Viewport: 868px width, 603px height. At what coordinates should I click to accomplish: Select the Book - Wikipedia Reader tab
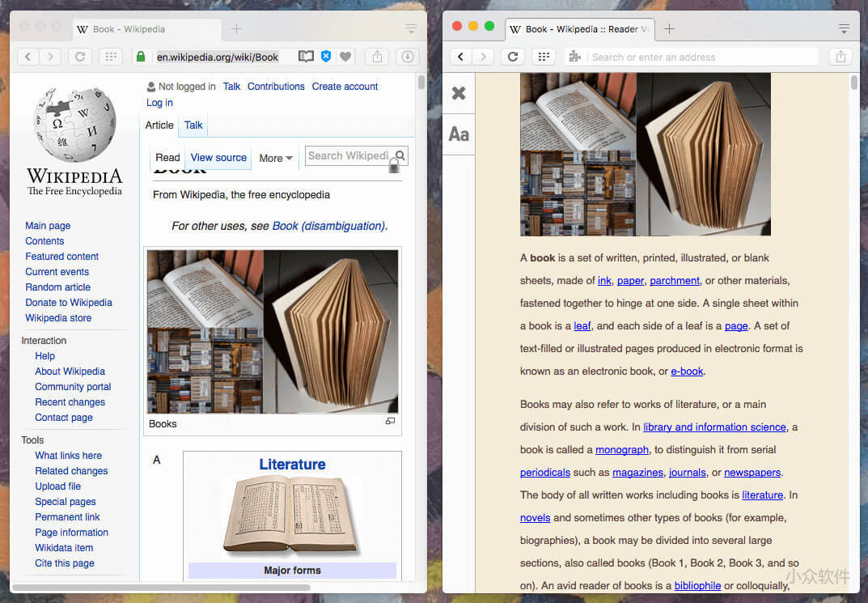point(579,28)
